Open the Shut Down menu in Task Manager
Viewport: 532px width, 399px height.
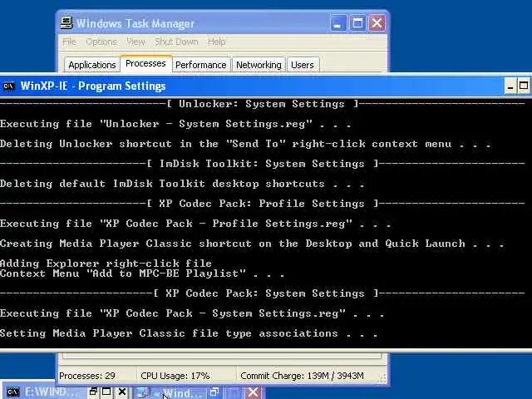[176, 42]
